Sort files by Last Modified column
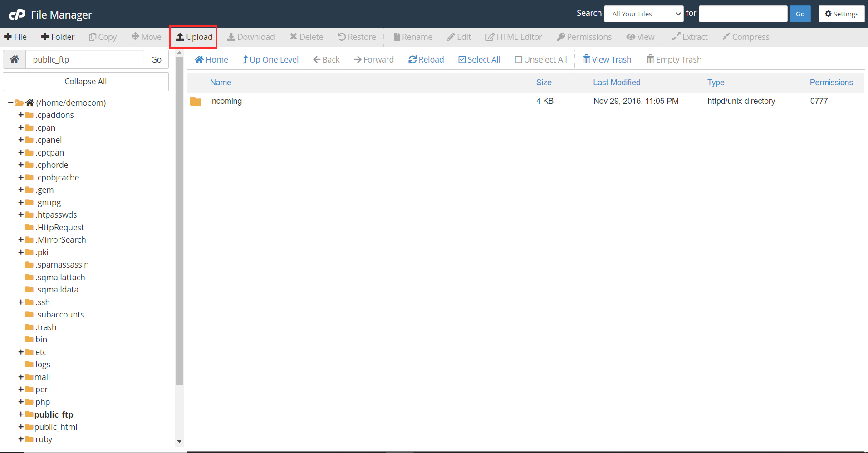This screenshot has width=868, height=453. 616,83
